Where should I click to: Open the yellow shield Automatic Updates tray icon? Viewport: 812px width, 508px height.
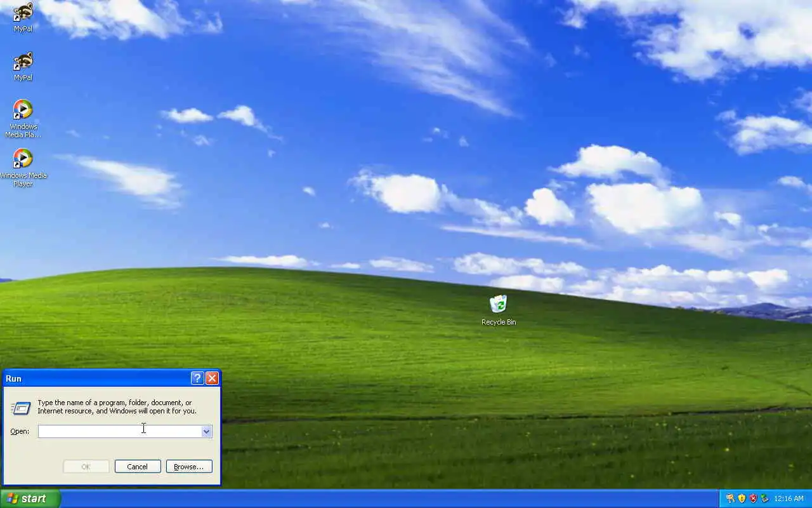[x=742, y=498]
